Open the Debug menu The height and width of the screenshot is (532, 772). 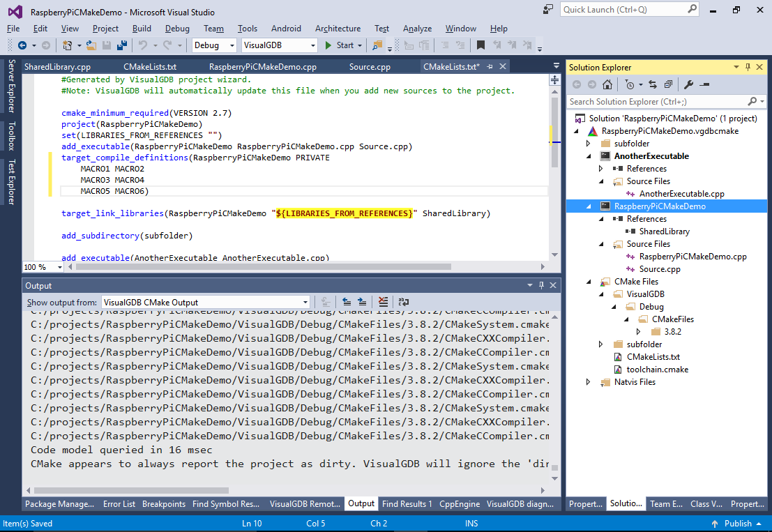[x=177, y=29]
